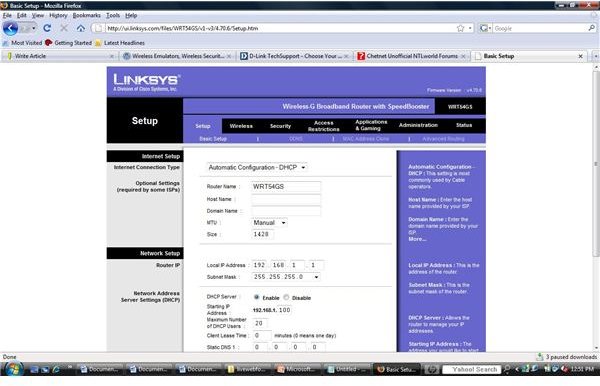
Task: Close the Chetnet Unofficial NTLworld Forums tab
Action: click(x=463, y=56)
